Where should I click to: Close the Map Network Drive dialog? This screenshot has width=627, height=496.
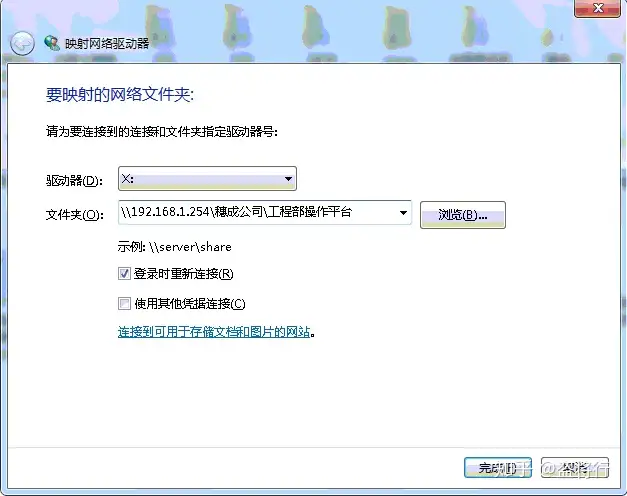click(x=597, y=8)
